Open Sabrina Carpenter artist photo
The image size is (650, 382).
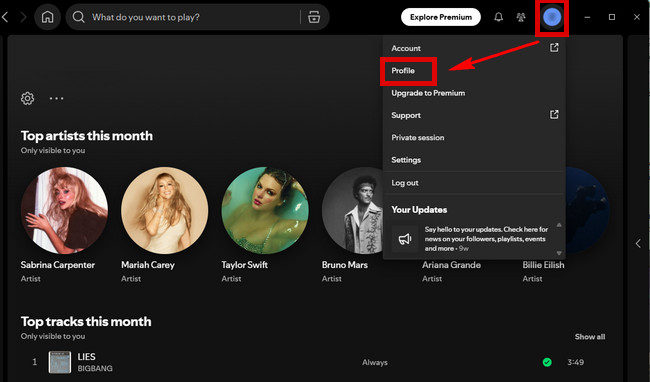[x=64, y=210]
